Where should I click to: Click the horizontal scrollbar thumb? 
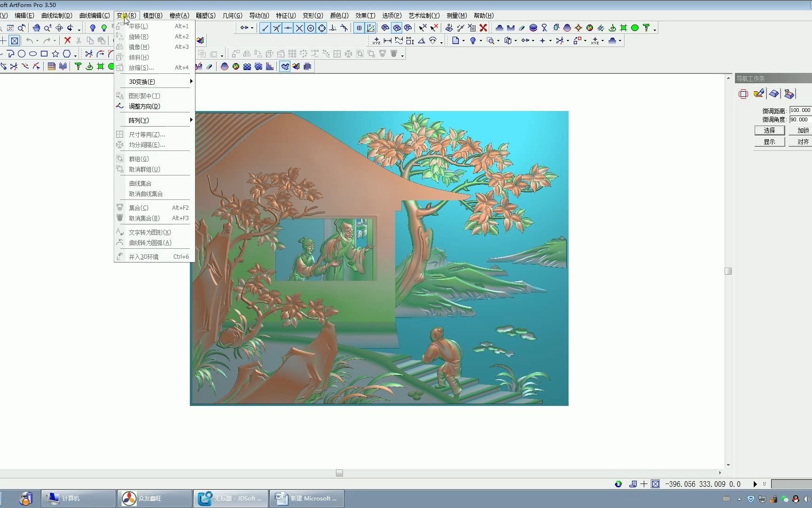(x=339, y=473)
